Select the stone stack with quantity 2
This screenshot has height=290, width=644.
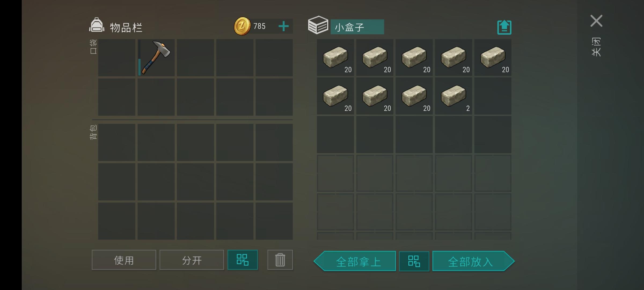[x=453, y=96]
